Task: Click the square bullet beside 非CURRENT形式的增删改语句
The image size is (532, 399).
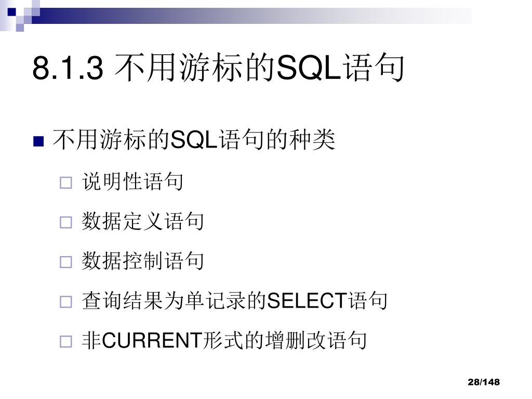Action: (x=66, y=341)
